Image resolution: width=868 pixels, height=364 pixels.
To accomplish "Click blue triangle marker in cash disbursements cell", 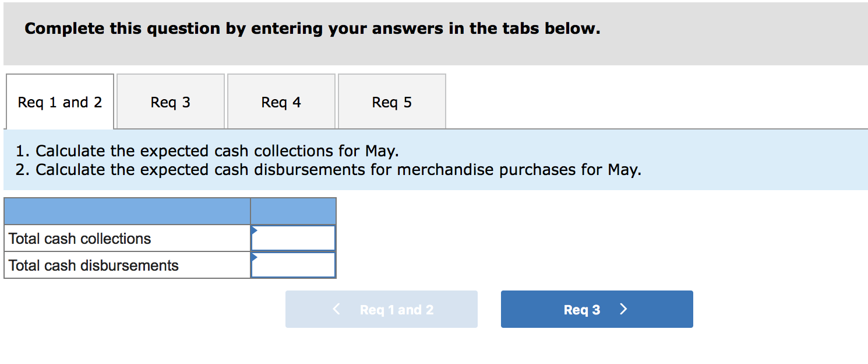I will [254, 257].
